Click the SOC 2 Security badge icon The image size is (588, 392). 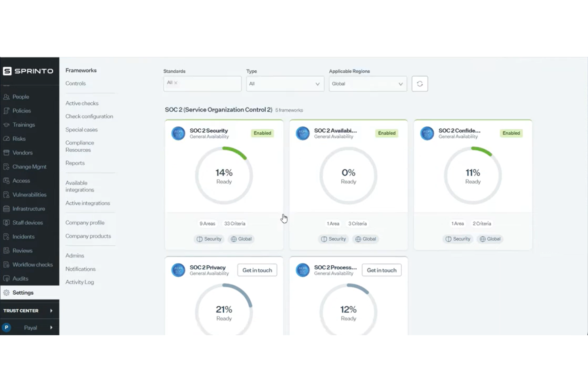click(178, 133)
